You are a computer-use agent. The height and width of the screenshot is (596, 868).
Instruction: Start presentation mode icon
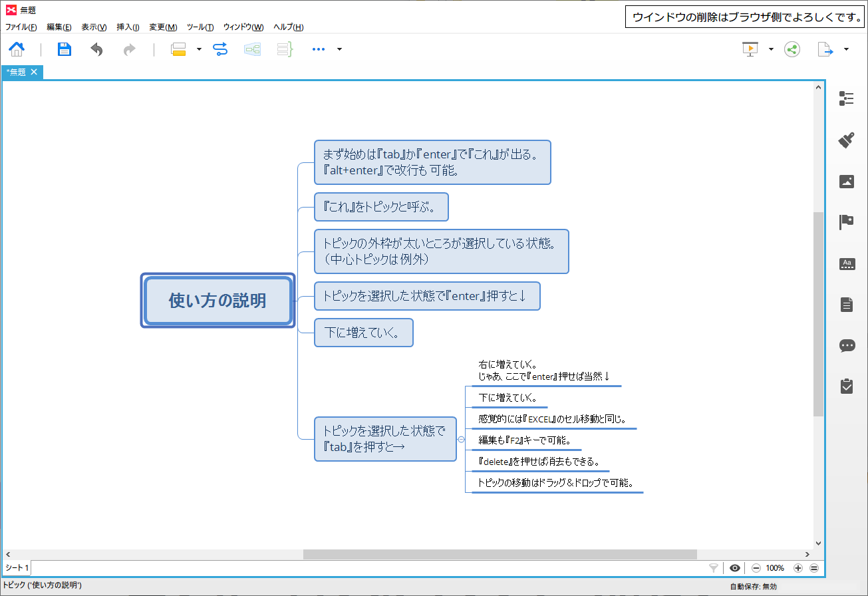(750, 49)
